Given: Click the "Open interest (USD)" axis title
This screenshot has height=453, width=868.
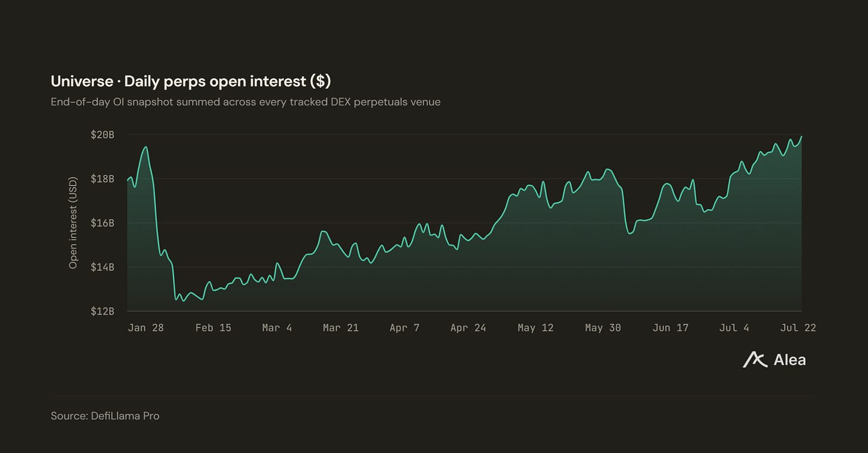Looking at the screenshot, I should coord(73,223).
